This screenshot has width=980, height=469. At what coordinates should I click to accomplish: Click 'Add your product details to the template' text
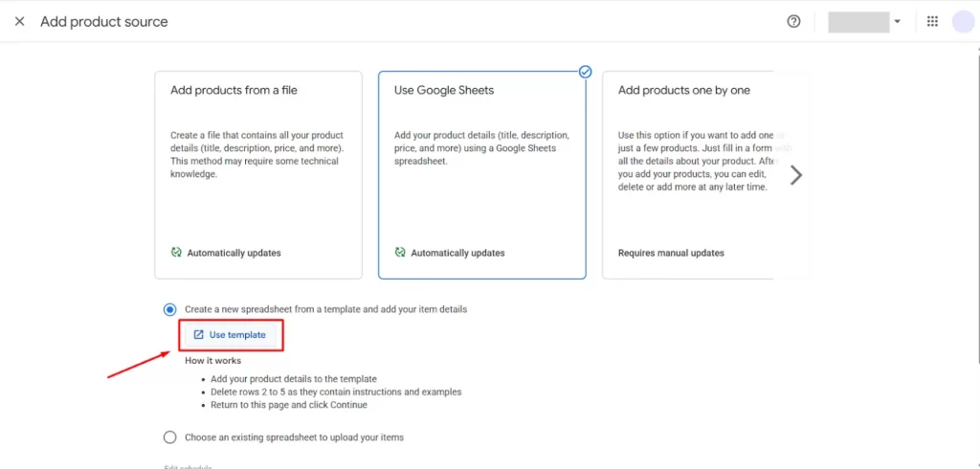294,379
